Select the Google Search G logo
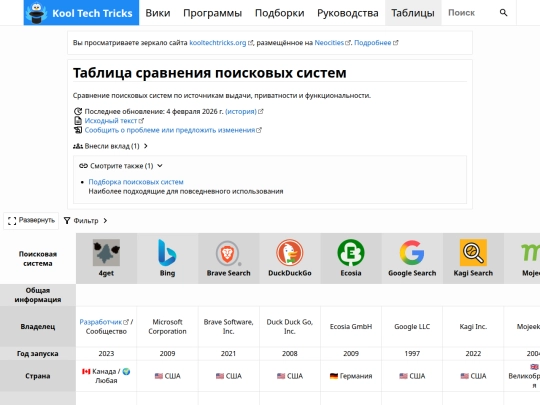This screenshot has height=405, width=540. tap(412, 252)
